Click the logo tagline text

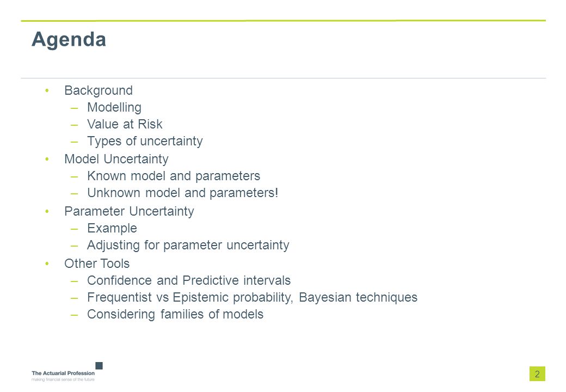[63, 379]
